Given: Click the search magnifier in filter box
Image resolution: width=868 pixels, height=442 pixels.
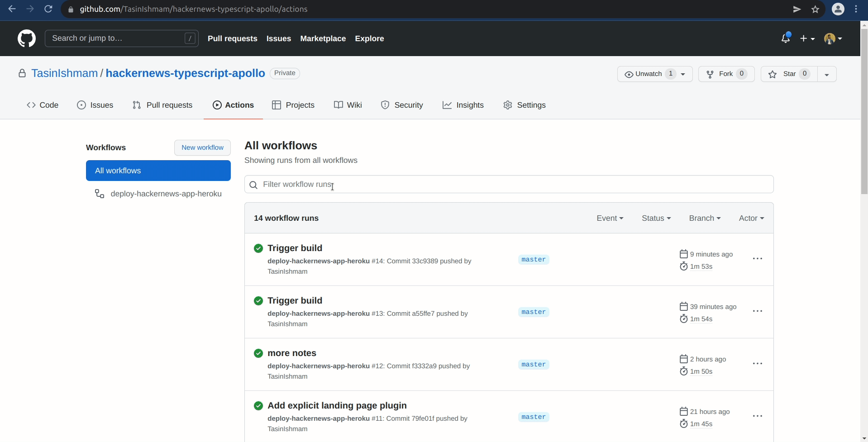Looking at the screenshot, I should coord(253,185).
